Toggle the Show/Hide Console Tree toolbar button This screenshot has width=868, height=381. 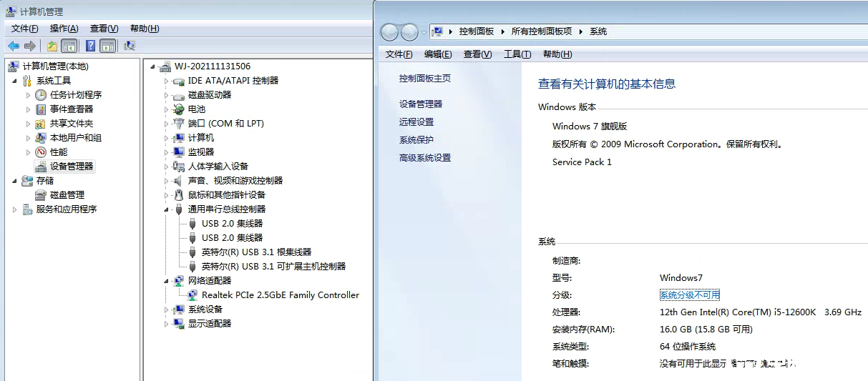coord(69,46)
